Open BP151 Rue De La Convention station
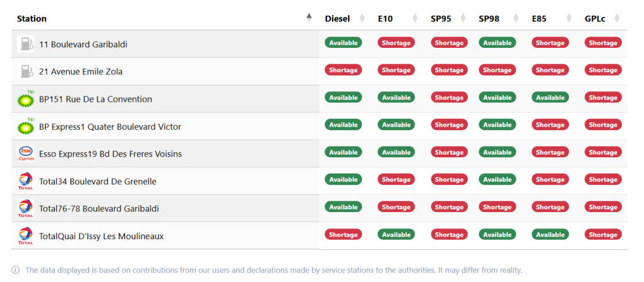 [x=95, y=99]
